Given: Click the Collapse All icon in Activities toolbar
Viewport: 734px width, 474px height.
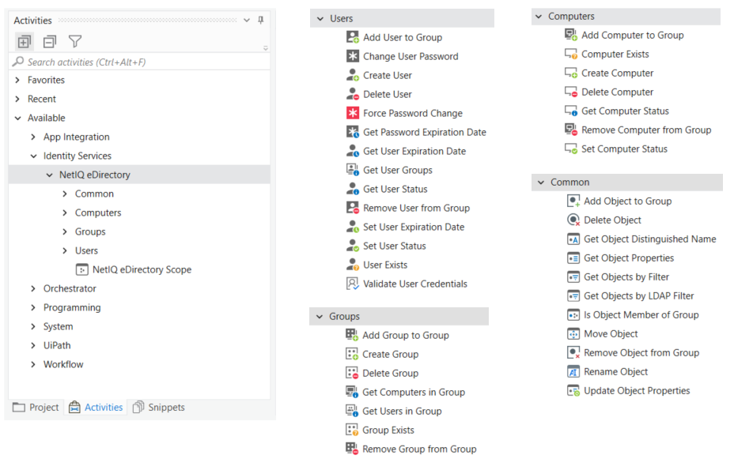Looking at the screenshot, I should [50, 42].
